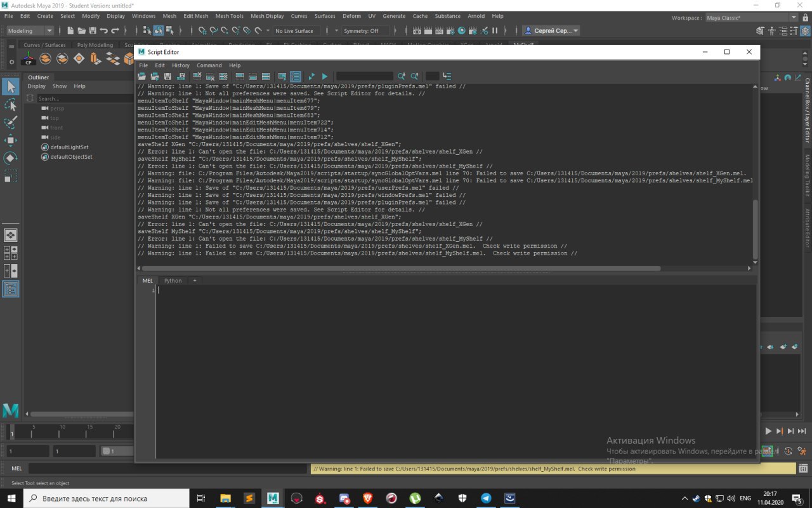
Task: Click Go to line icon in Script Editor
Action: tap(447, 76)
